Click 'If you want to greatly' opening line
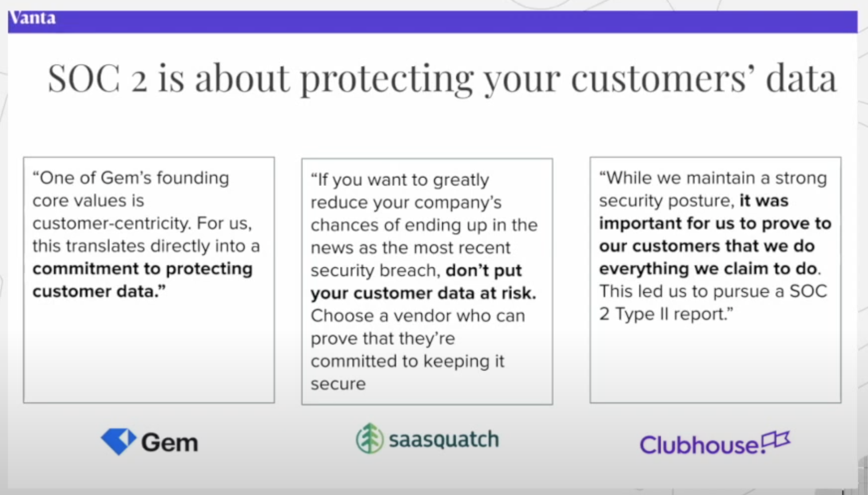 point(400,179)
